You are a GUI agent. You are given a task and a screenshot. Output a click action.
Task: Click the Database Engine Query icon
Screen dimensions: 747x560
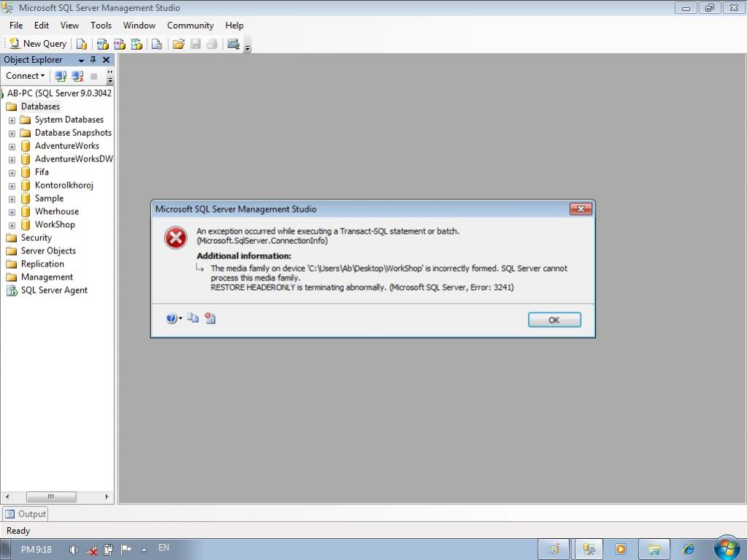[82, 44]
